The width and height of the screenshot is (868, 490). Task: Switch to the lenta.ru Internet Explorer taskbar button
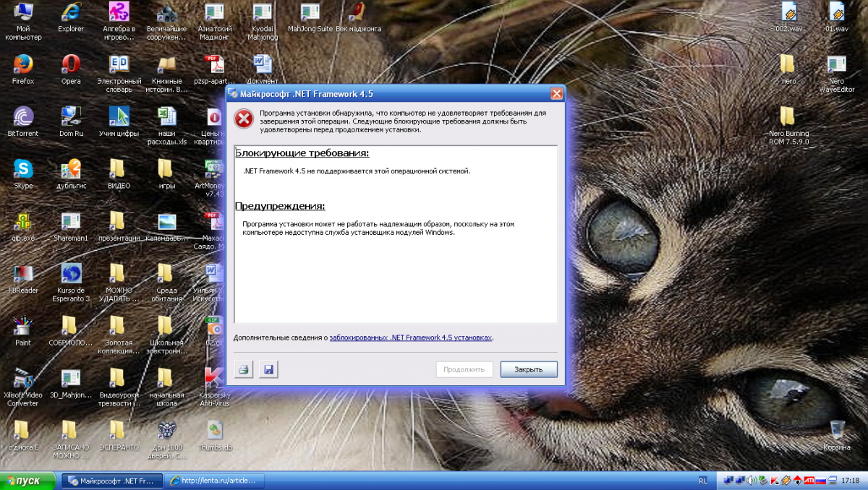tap(215, 481)
